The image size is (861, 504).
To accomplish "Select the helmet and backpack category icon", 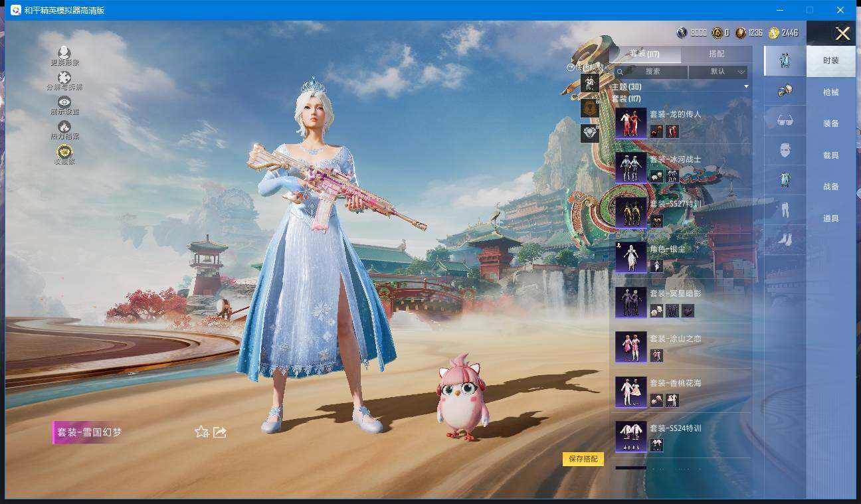I will pos(785,91).
